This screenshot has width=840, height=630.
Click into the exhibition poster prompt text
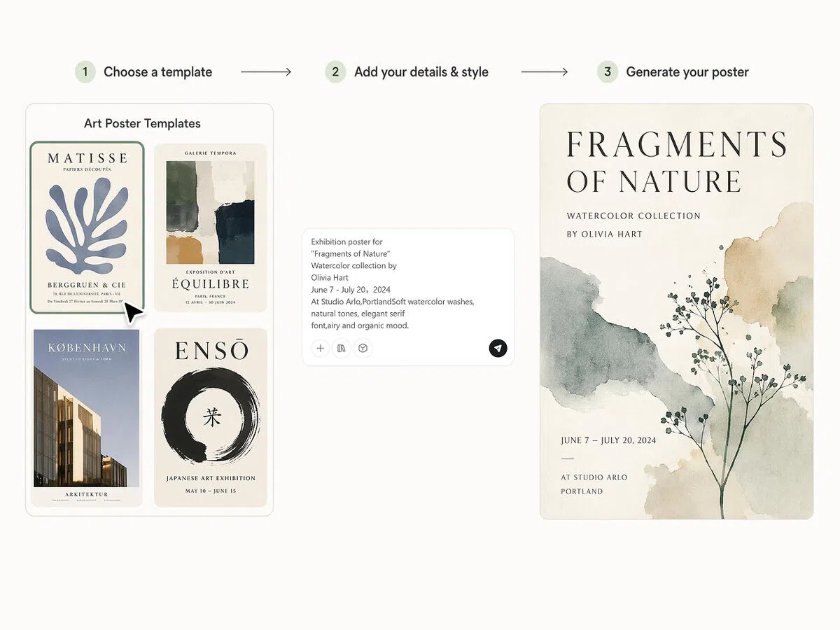[393, 283]
